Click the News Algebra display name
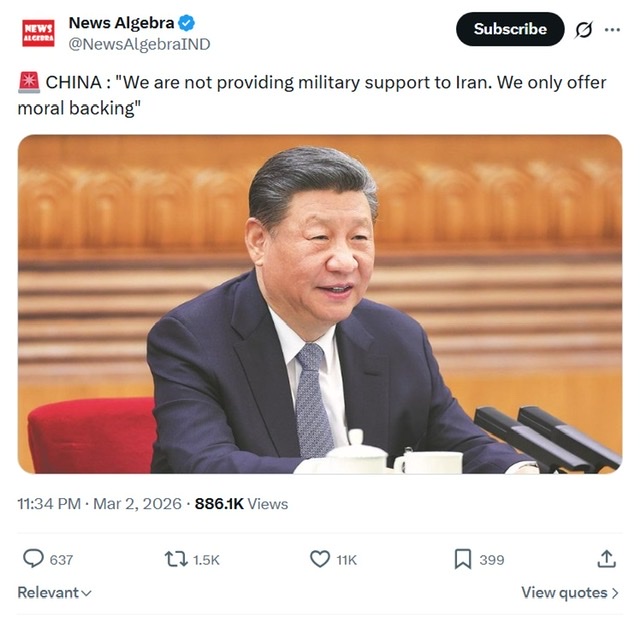 coord(121,23)
